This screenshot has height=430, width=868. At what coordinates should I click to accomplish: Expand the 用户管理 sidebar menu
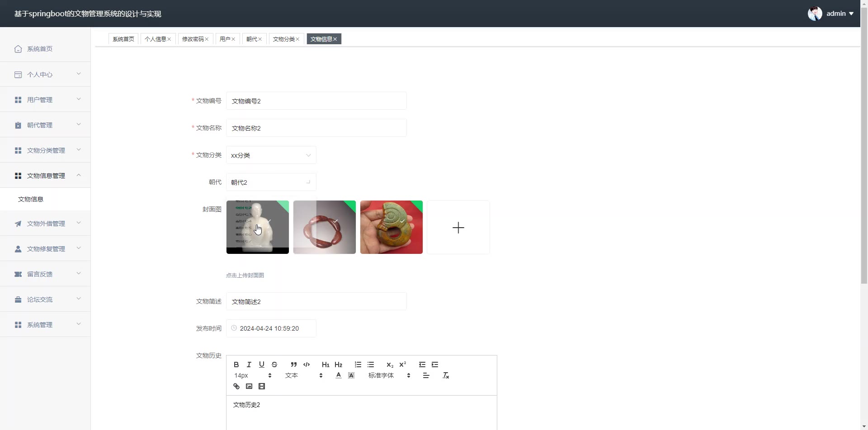45,99
